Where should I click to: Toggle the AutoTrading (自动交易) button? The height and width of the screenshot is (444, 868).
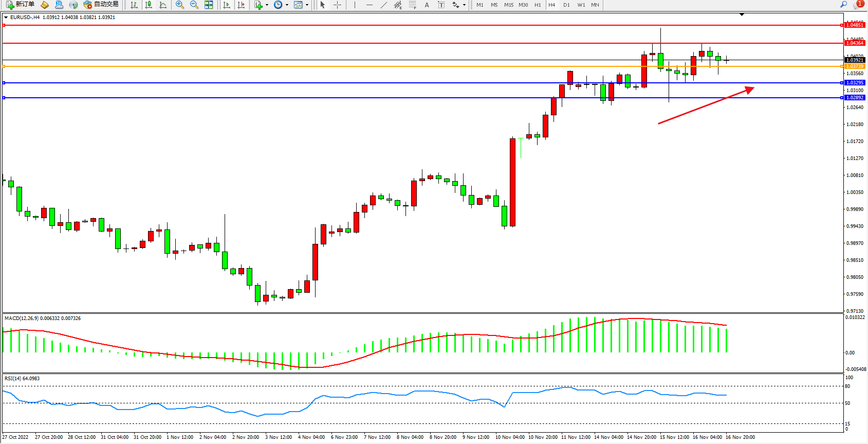point(101,5)
